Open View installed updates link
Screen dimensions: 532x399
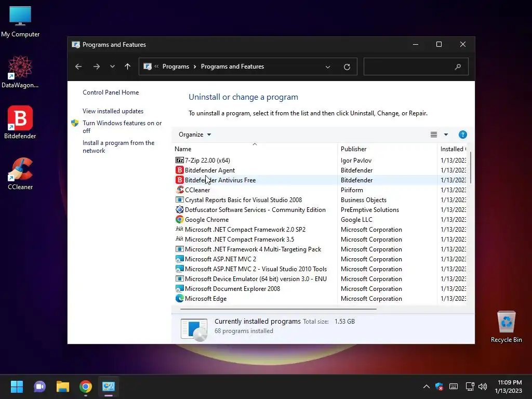click(x=113, y=111)
